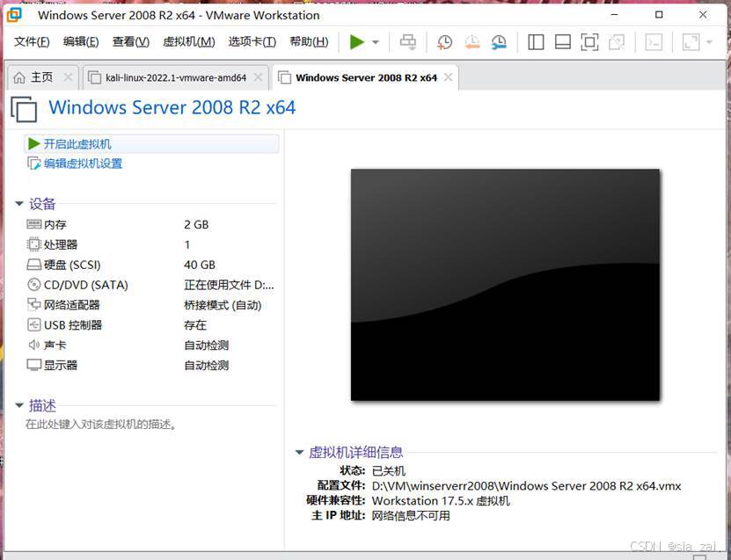
Task: Enter full screen mode from the toolbar
Action: tap(588, 41)
